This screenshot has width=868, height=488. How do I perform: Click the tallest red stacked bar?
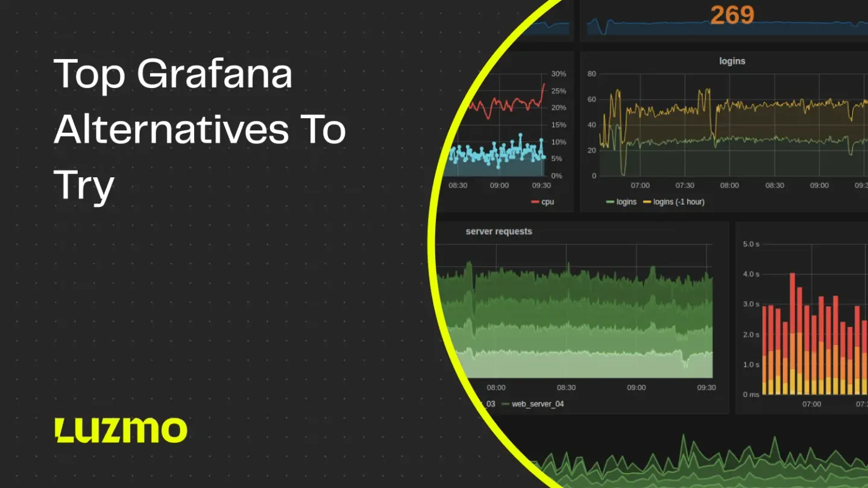click(792, 334)
